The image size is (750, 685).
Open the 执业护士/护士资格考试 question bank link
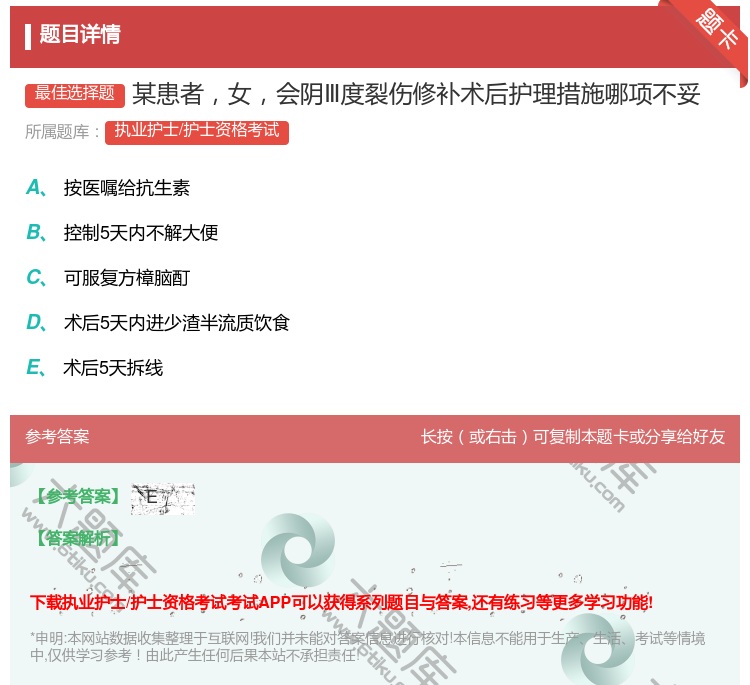[x=197, y=132]
